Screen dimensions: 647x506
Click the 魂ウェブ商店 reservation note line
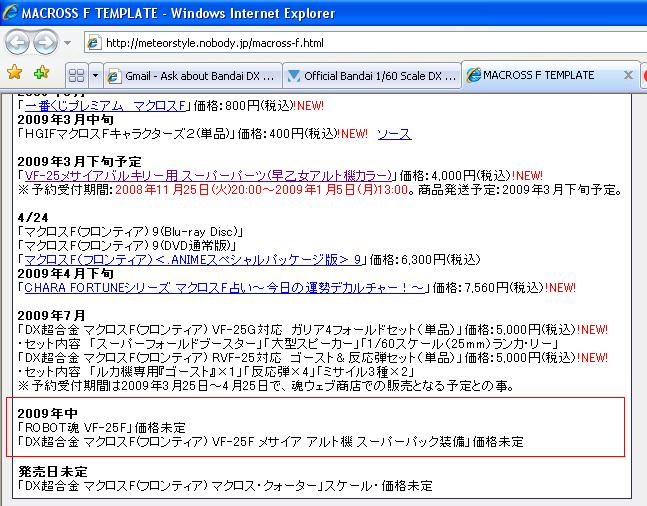[267, 385]
